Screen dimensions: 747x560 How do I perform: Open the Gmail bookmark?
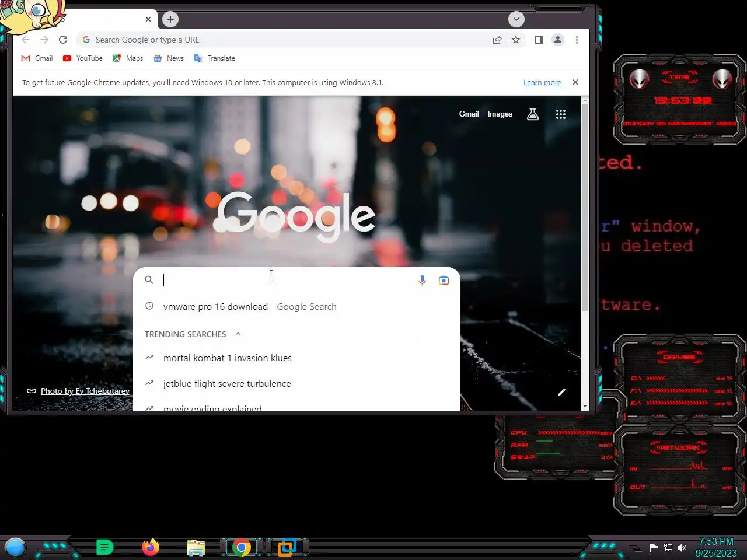37,58
